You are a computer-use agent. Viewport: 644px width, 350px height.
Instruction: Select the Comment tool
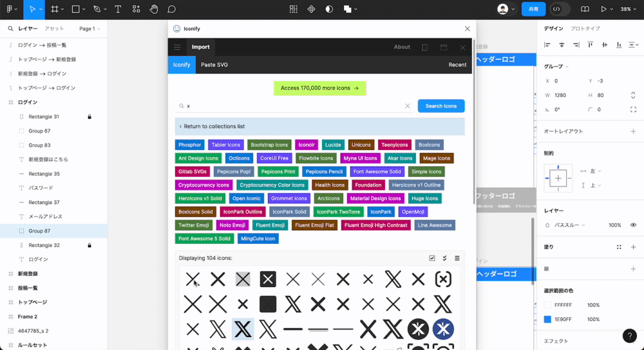click(x=172, y=9)
